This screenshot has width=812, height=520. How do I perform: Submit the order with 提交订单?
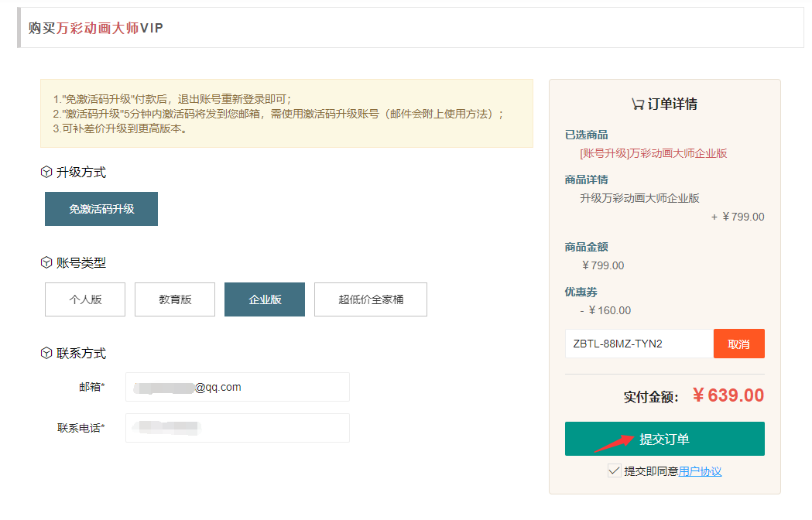click(664, 439)
